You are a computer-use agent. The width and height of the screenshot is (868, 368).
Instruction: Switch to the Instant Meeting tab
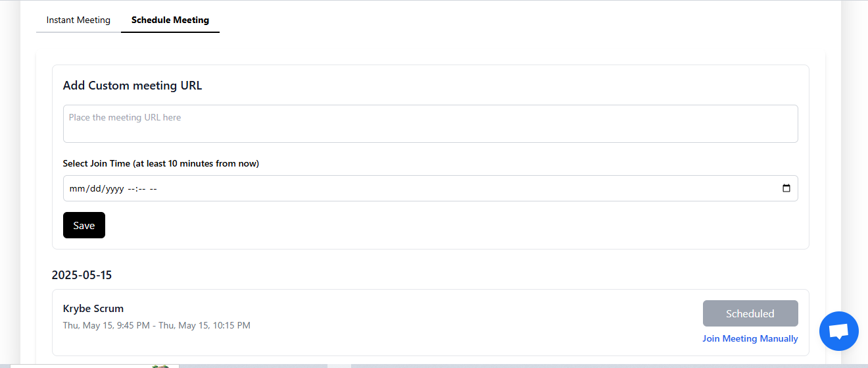[78, 20]
